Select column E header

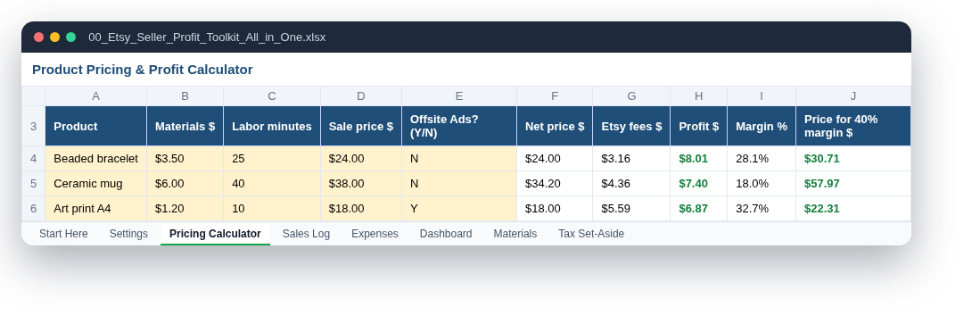click(x=459, y=96)
